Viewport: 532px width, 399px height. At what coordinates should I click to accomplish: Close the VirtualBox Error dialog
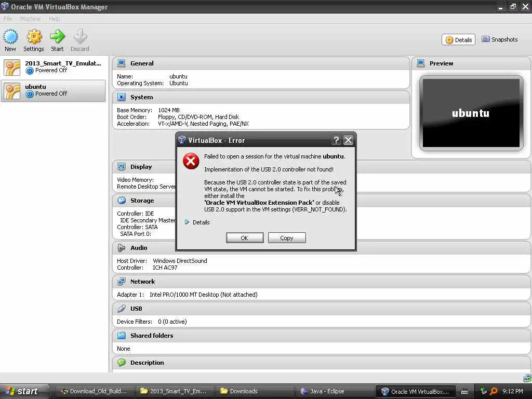tap(349, 140)
